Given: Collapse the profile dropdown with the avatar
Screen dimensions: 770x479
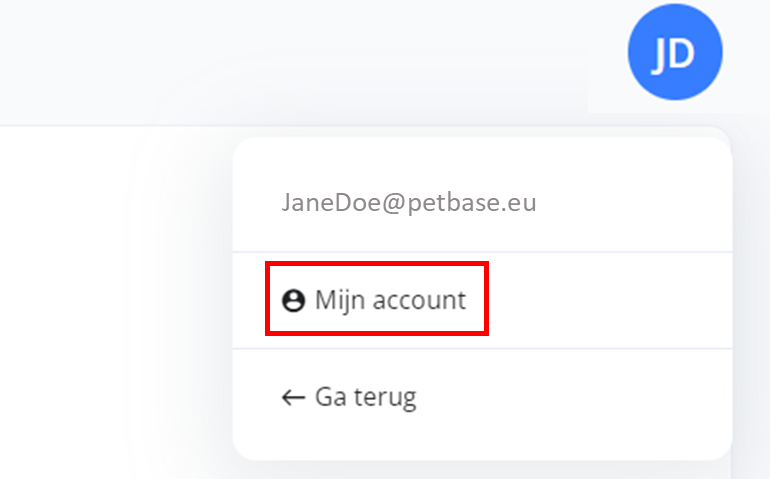Looking at the screenshot, I should pos(675,52).
